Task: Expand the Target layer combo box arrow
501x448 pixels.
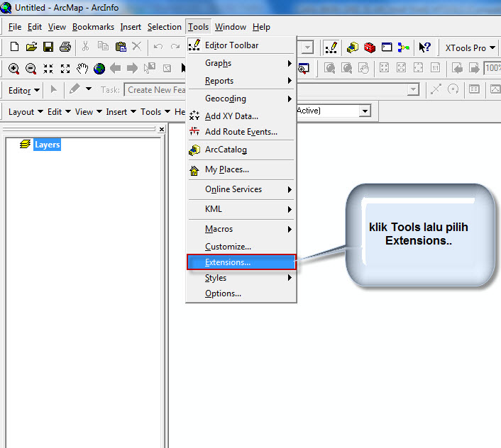Action: tap(414, 89)
